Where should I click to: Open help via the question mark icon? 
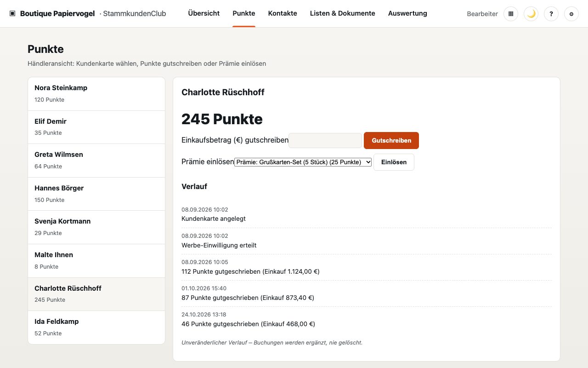(551, 14)
